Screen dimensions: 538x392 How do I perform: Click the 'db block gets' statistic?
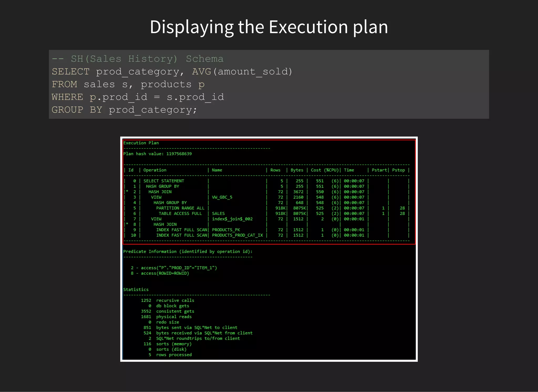point(173,306)
